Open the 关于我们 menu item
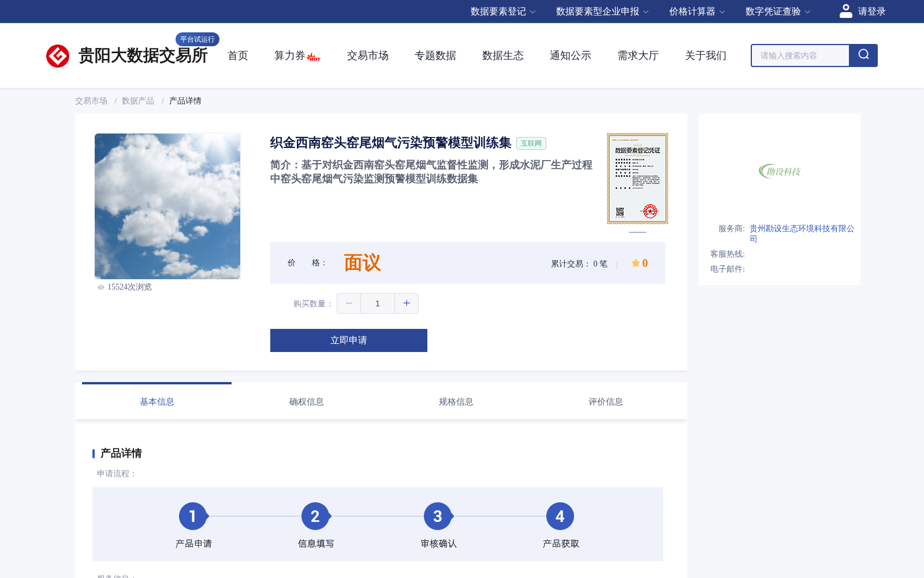This screenshot has width=924, height=578. (706, 55)
